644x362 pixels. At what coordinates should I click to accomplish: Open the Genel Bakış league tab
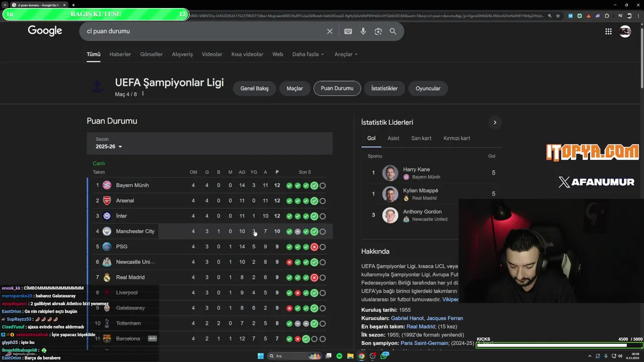click(255, 88)
